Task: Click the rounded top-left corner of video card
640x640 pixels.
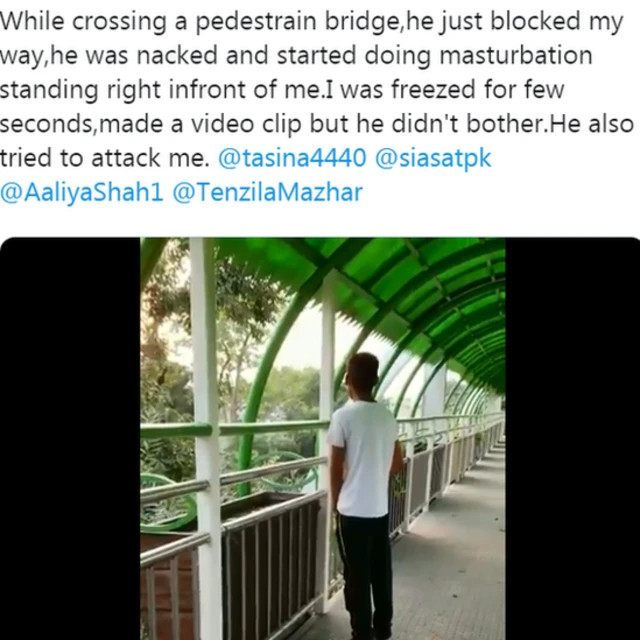Action: pos(5,242)
